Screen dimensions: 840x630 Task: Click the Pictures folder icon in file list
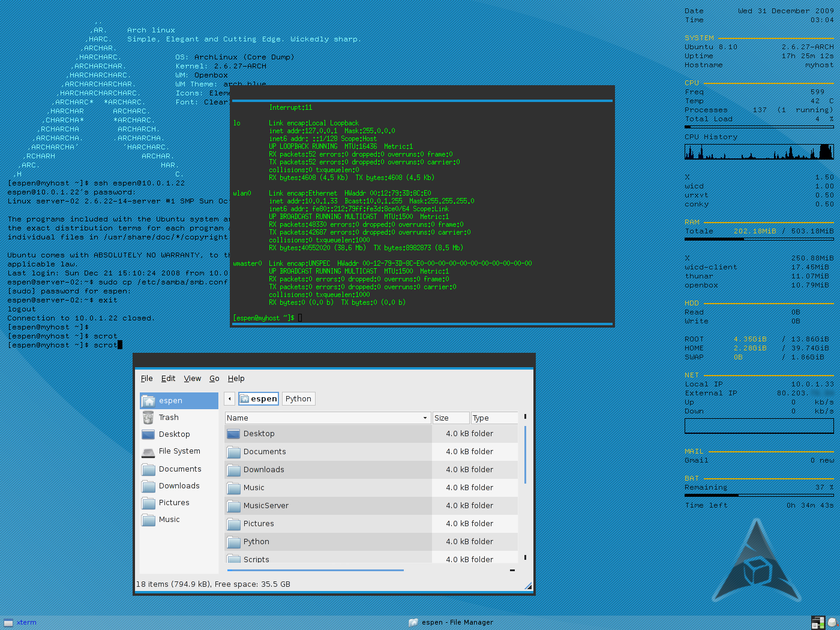point(233,524)
